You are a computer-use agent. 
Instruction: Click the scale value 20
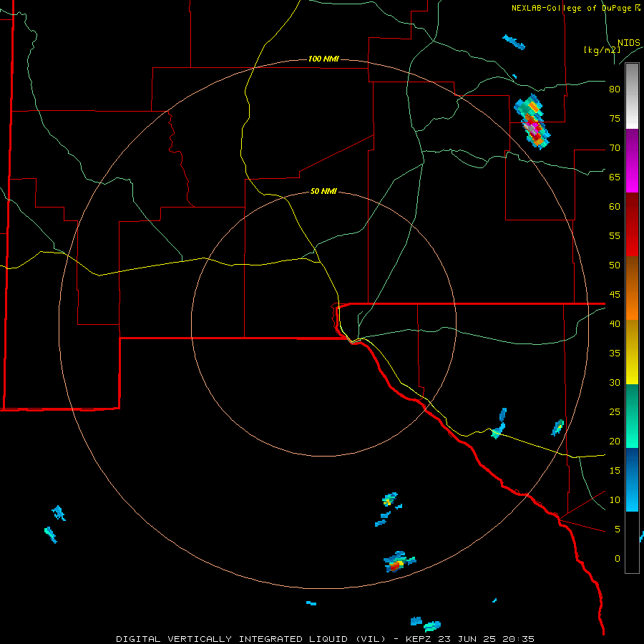click(x=615, y=441)
